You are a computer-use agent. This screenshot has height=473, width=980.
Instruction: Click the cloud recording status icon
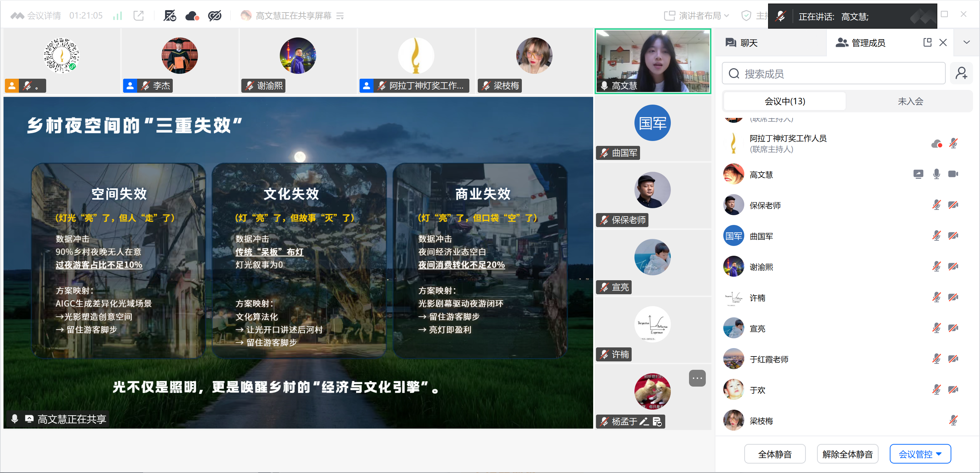coord(192,16)
